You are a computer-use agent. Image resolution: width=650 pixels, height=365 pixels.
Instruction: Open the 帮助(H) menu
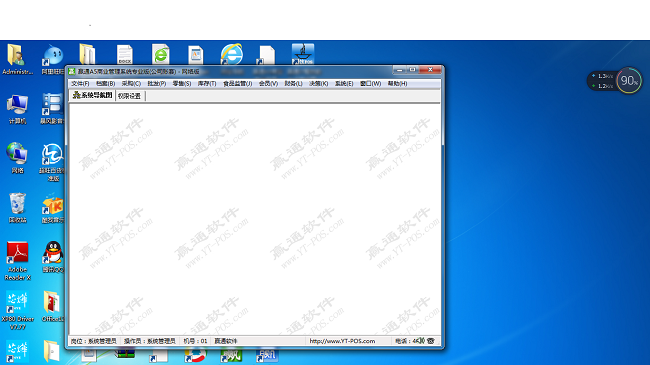pos(397,83)
